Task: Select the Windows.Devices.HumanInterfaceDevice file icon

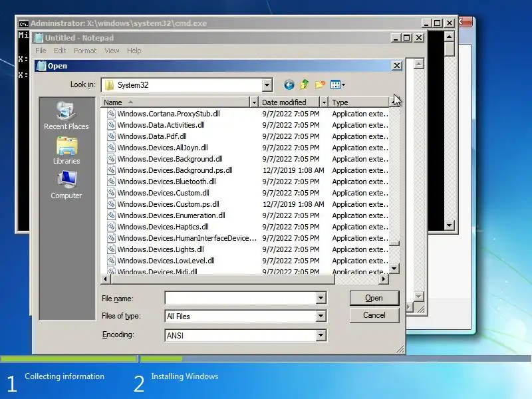Action: [111, 238]
